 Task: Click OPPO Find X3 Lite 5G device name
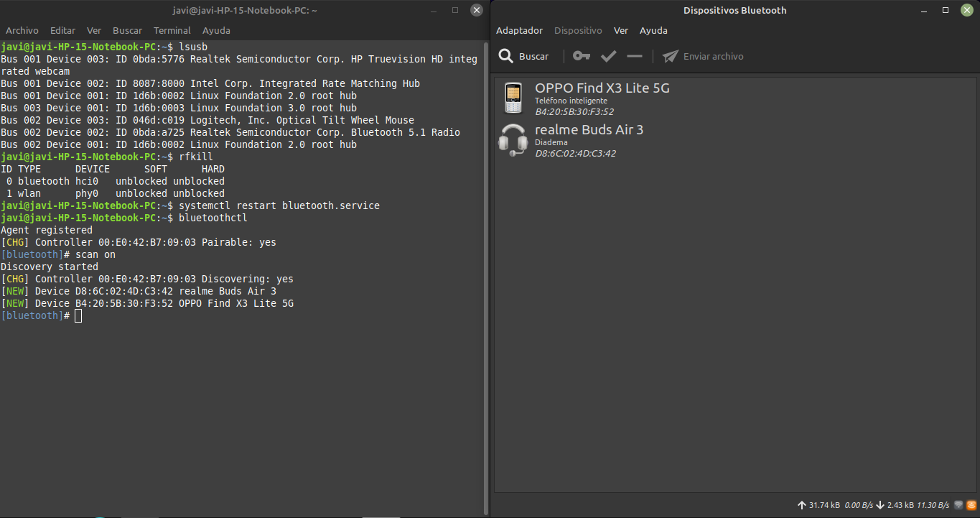[x=602, y=88]
